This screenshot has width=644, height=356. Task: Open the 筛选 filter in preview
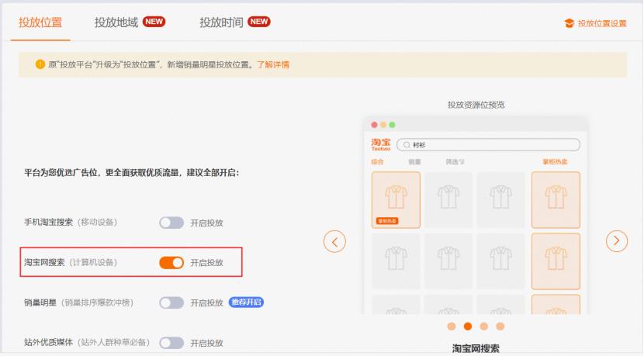(x=455, y=162)
